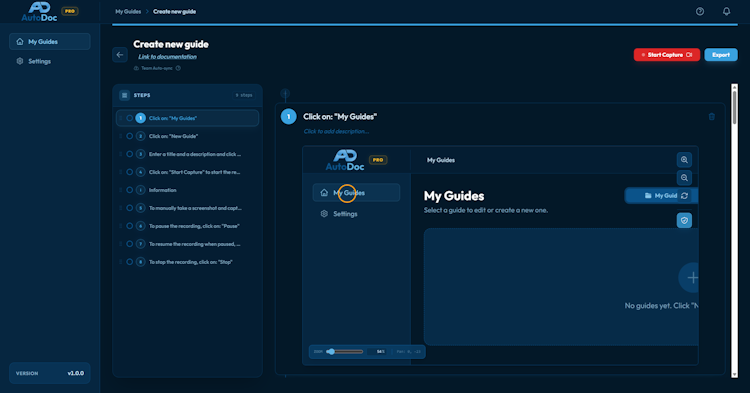The width and height of the screenshot is (750, 393).
Task: Click the number badge of step 2 in list
Action: tap(140, 136)
